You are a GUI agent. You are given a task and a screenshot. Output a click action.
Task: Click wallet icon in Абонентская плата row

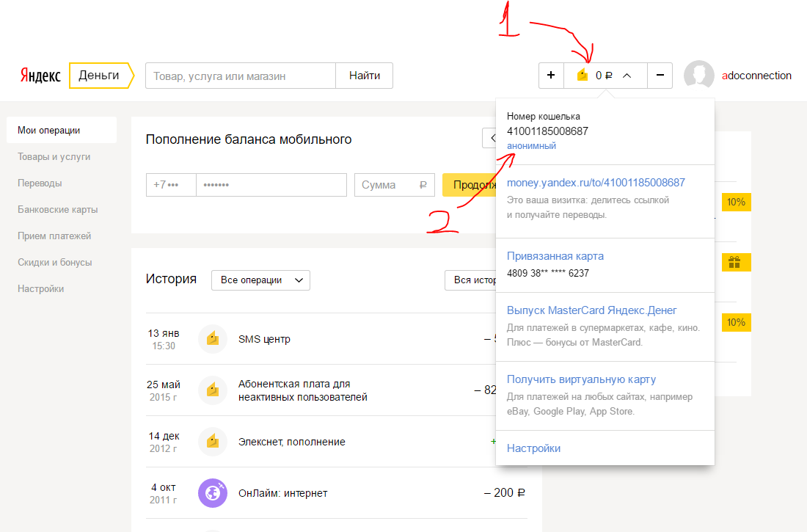click(213, 390)
